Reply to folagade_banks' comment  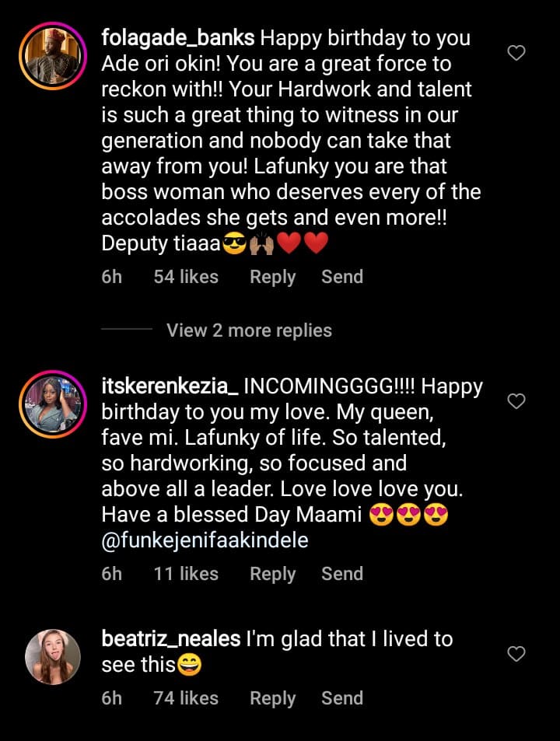point(272,277)
